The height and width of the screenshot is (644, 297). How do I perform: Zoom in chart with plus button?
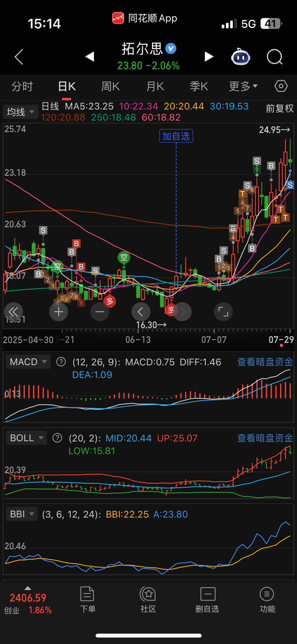[59, 312]
